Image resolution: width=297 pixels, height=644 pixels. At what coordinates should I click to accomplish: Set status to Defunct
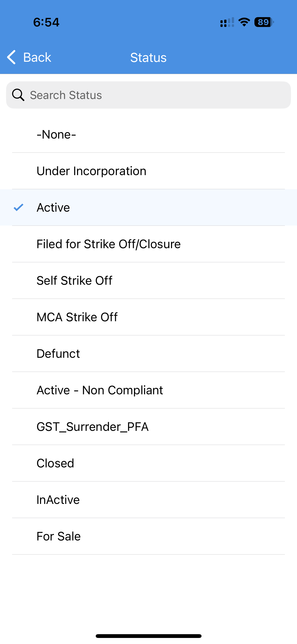point(148,353)
